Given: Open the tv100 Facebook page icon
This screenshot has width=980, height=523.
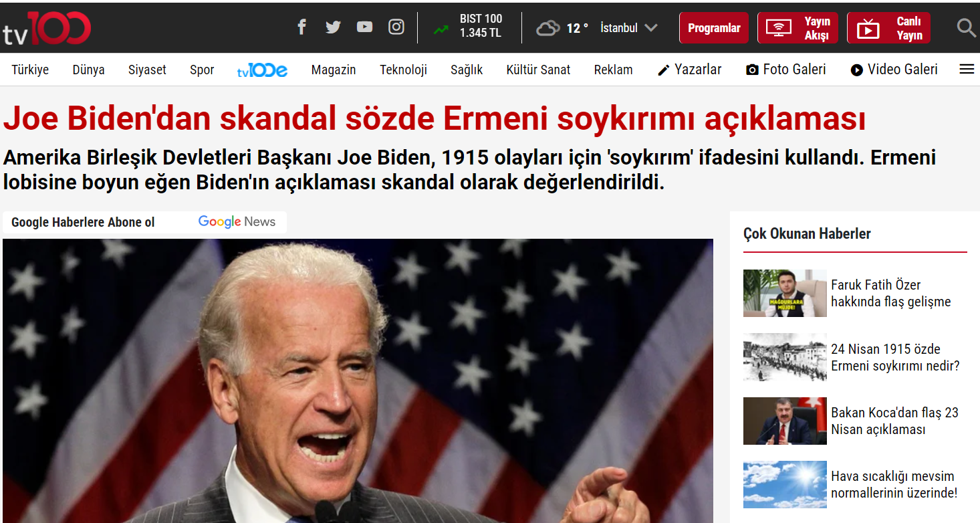Looking at the screenshot, I should (301, 27).
